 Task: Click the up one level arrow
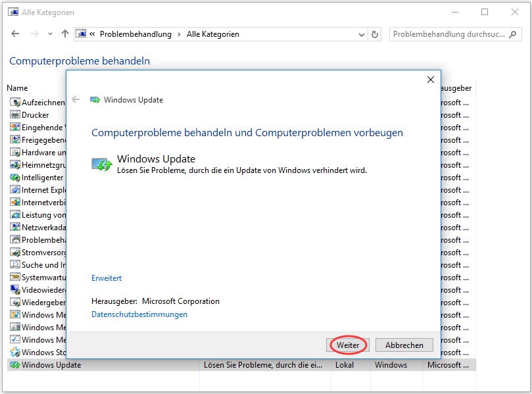[x=65, y=34]
